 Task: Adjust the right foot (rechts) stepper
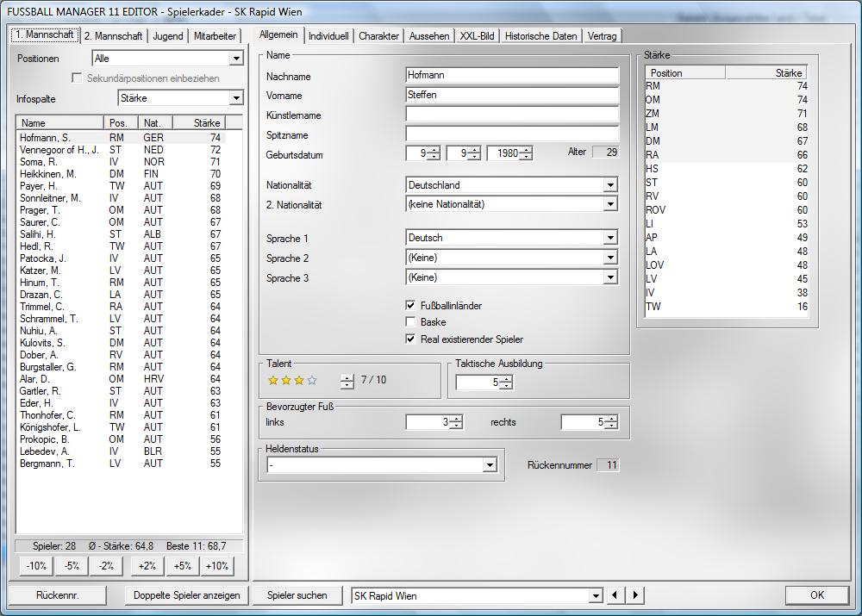[611, 422]
